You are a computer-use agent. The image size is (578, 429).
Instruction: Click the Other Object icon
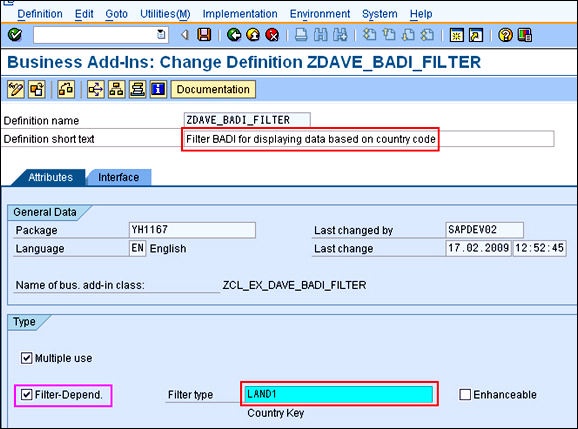pyautogui.click(x=37, y=90)
